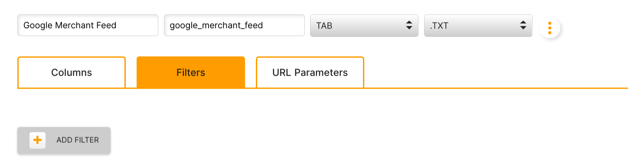Open the .TXT file extension dropdown

coord(478,26)
